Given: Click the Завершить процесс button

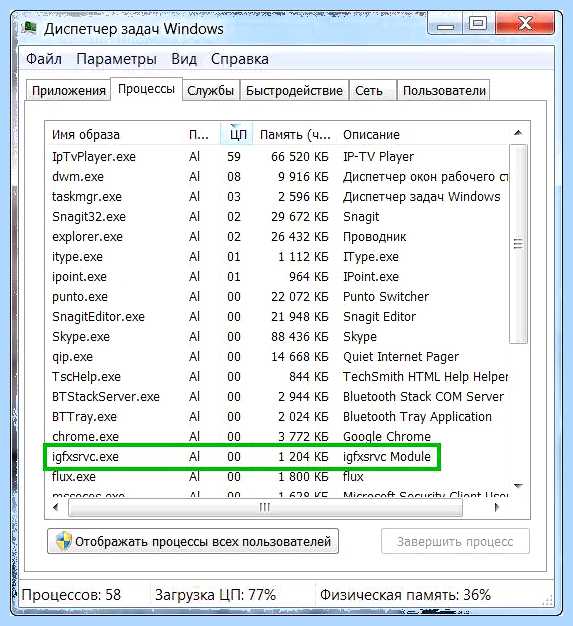Looking at the screenshot, I should pyautogui.click(x=455, y=541).
